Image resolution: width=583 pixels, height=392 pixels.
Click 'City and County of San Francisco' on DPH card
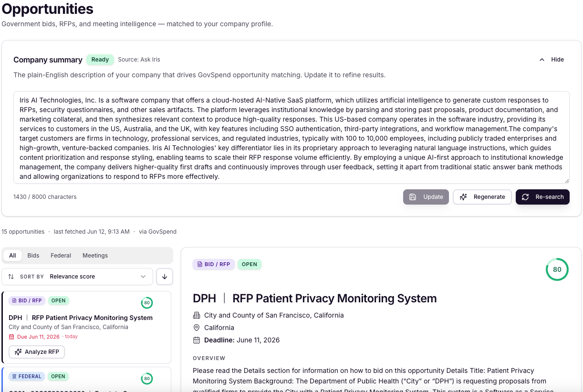coord(68,327)
